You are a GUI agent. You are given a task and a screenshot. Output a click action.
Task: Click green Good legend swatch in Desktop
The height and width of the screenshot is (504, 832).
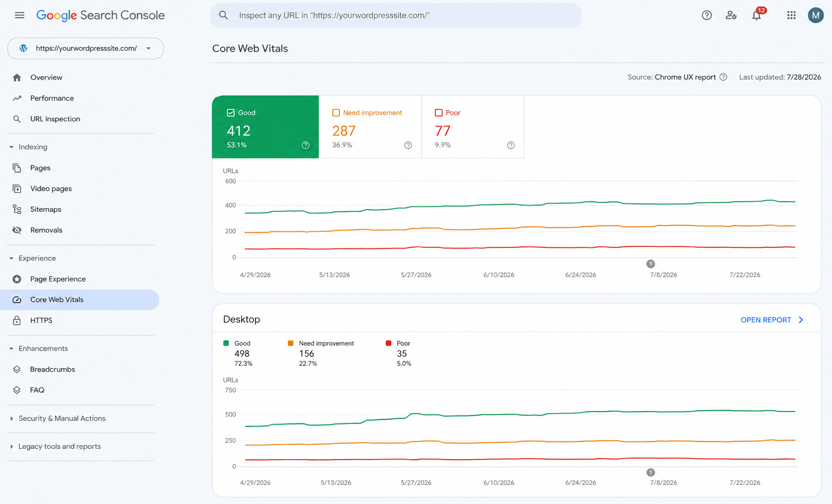tap(226, 343)
